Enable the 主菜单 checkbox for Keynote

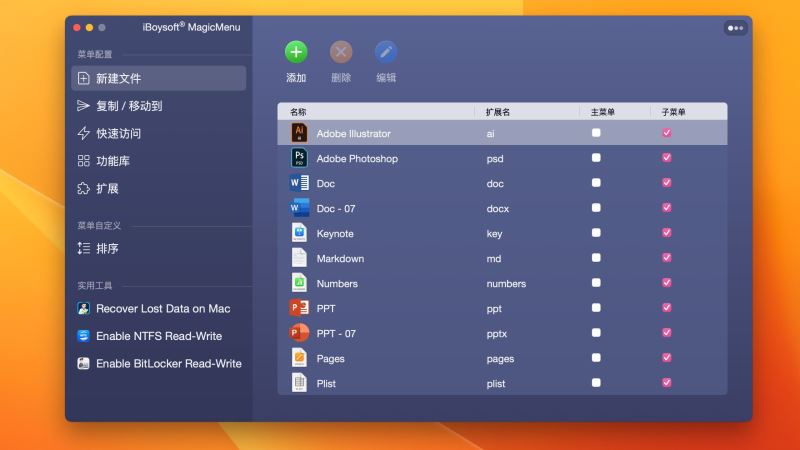click(596, 233)
